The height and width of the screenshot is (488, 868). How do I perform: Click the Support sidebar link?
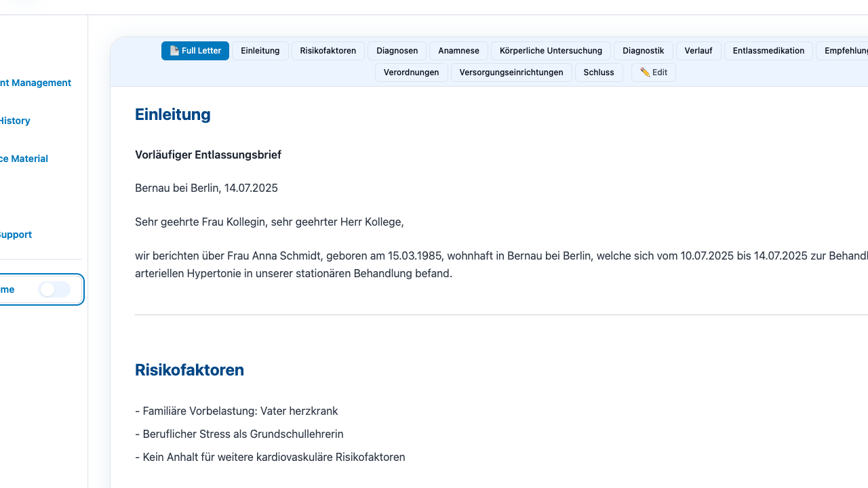pyautogui.click(x=16, y=235)
